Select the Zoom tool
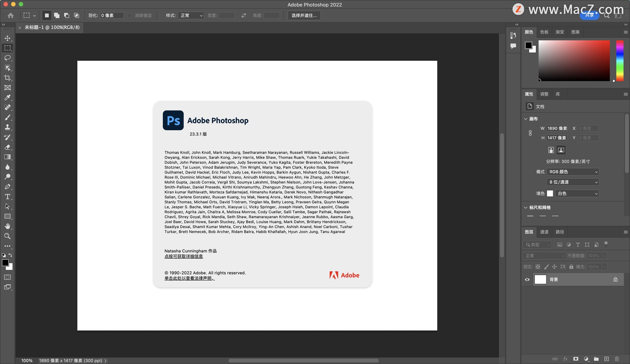 coord(7,236)
